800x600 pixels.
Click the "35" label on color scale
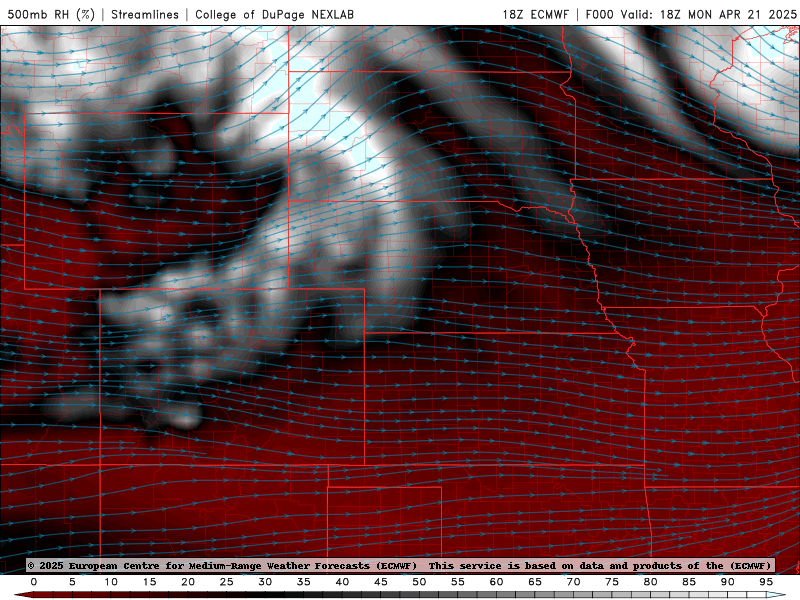point(304,582)
